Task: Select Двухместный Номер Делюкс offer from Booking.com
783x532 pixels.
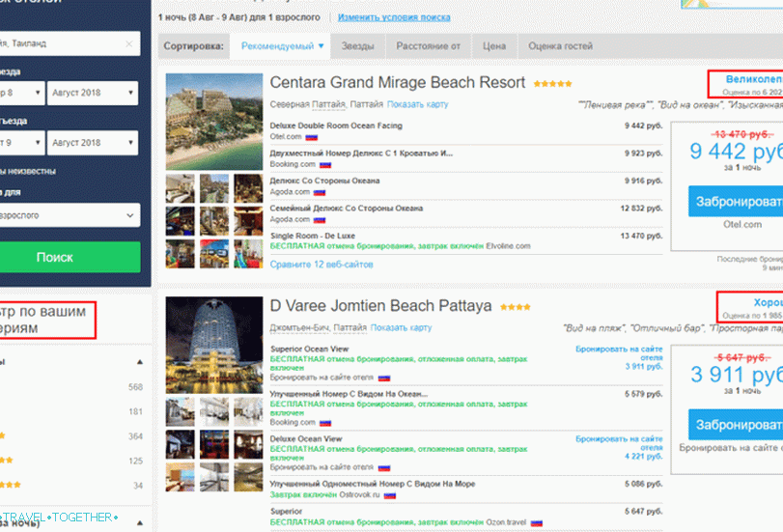Action: pos(466,158)
